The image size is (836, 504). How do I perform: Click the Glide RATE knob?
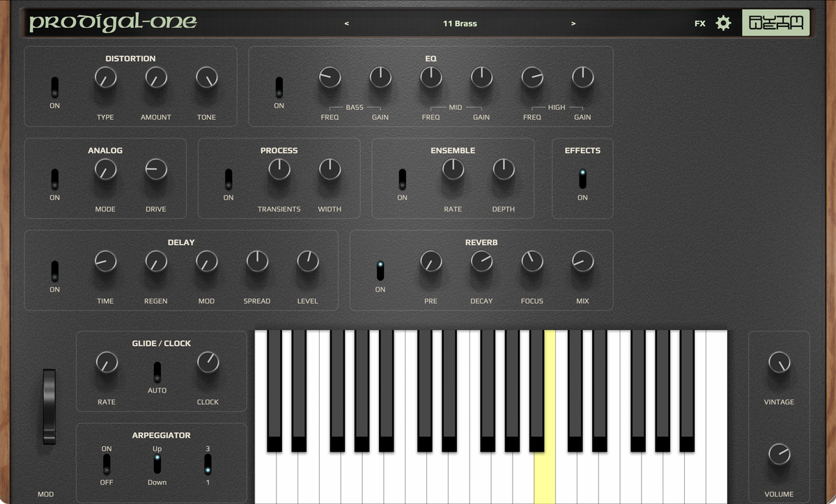coord(107,362)
